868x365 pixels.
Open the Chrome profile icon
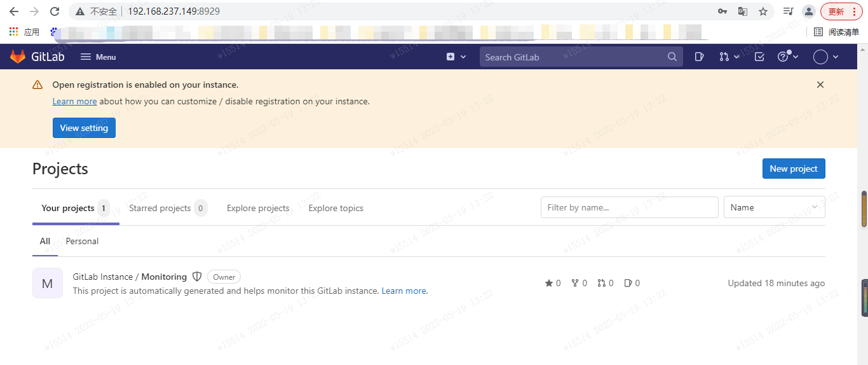point(809,11)
